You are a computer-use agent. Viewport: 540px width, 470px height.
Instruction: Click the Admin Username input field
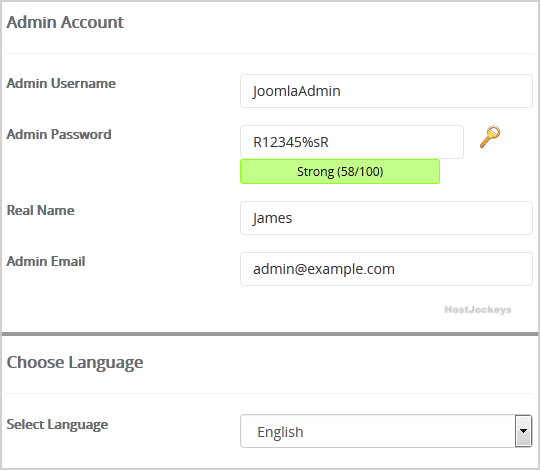tap(386, 91)
